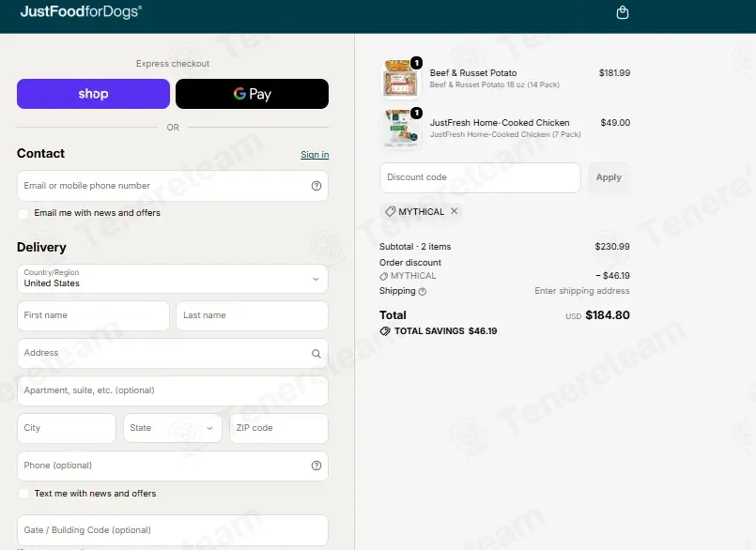Click the Total Savings tag icon

[385, 331]
